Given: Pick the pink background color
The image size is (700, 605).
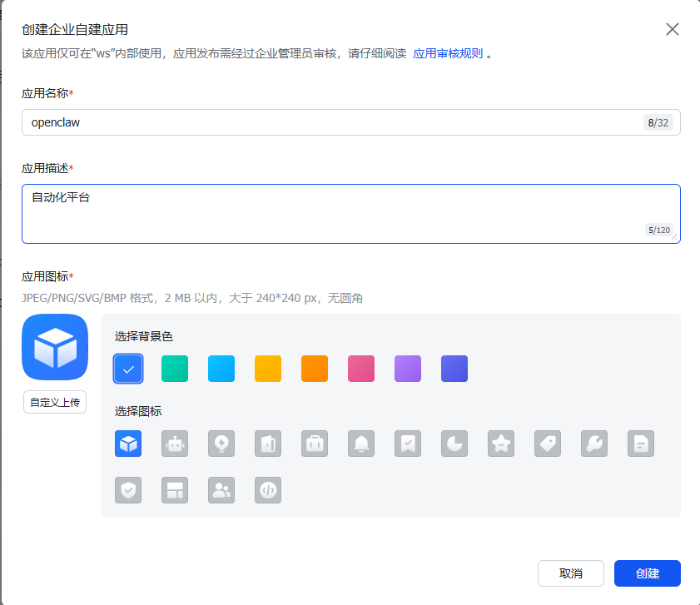Looking at the screenshot, I should (361, 369).
